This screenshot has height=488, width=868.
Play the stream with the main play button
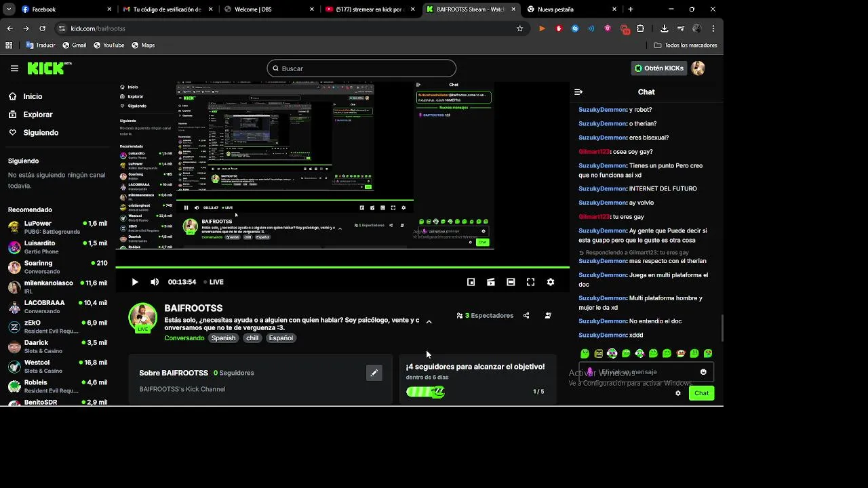tap(135, 282)
